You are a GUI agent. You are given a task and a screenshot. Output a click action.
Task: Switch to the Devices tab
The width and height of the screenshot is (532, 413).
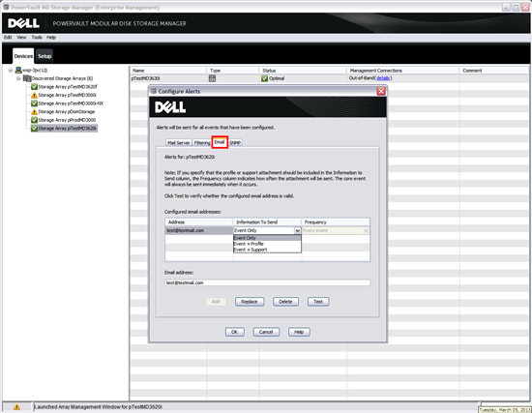click(x=23, y=56)
